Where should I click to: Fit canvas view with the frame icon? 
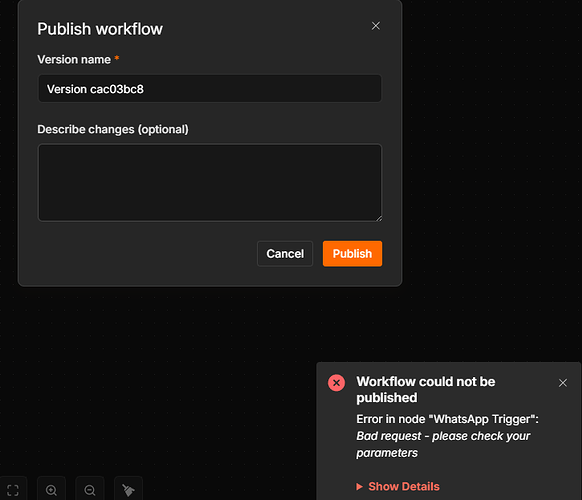(x=13, y=490)
